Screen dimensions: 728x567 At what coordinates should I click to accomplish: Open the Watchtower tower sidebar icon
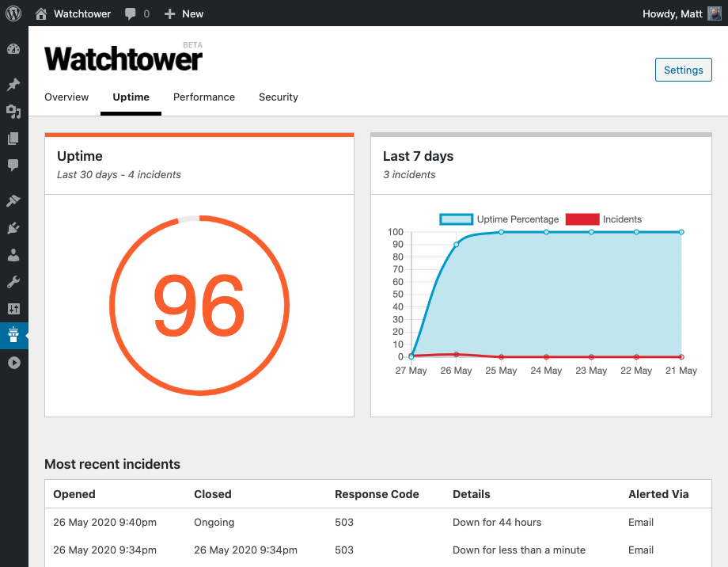(13, 335)
